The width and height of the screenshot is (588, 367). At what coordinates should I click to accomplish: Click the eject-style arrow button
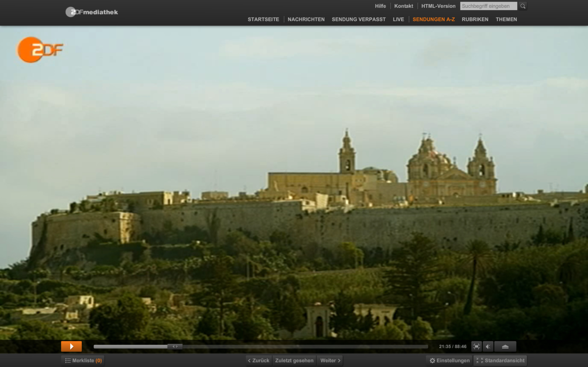[x=505, y=346]
